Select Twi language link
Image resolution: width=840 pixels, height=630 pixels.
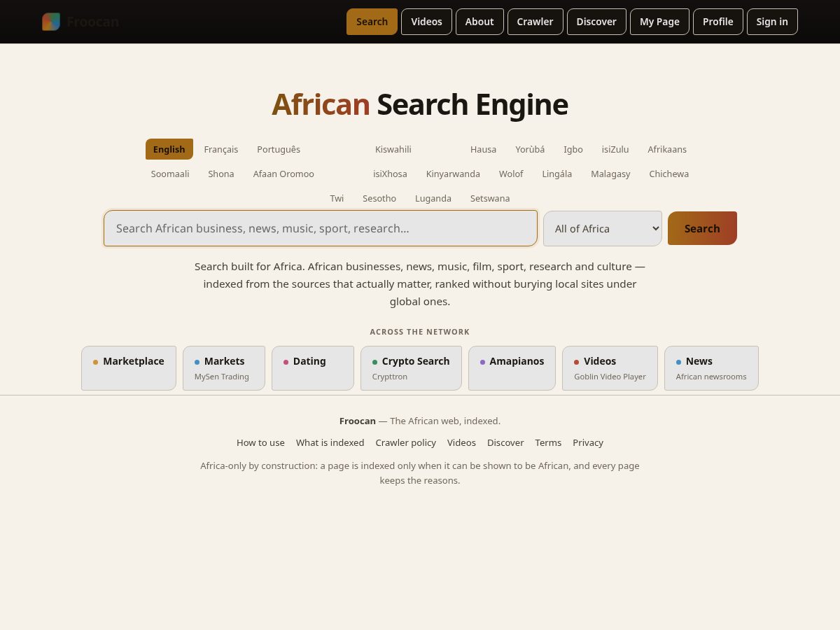[x=337, y=198]
